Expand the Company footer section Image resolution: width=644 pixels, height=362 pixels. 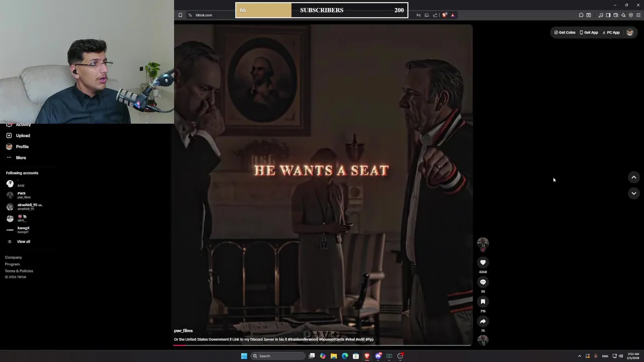pyautogui.click(x=14, y=257)
